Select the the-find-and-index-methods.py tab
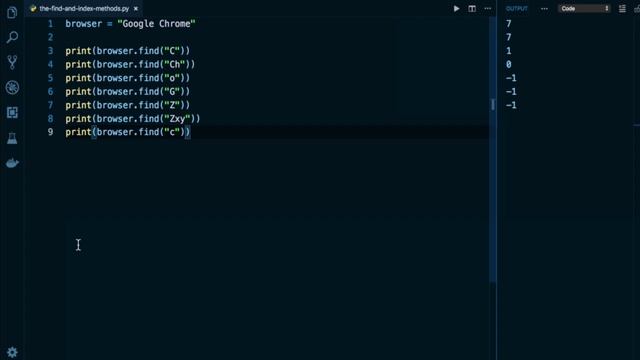Viewport: 640px width, 360px height. point(84,9)
